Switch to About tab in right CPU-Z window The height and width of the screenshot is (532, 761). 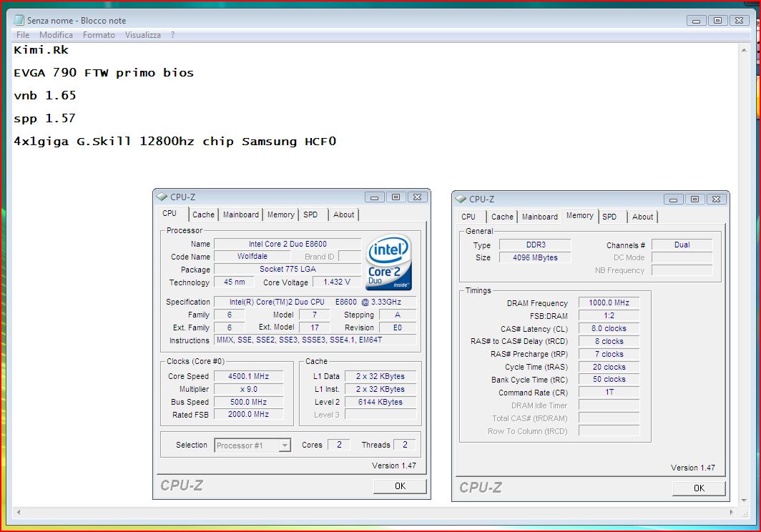click(x=642, y=217)
